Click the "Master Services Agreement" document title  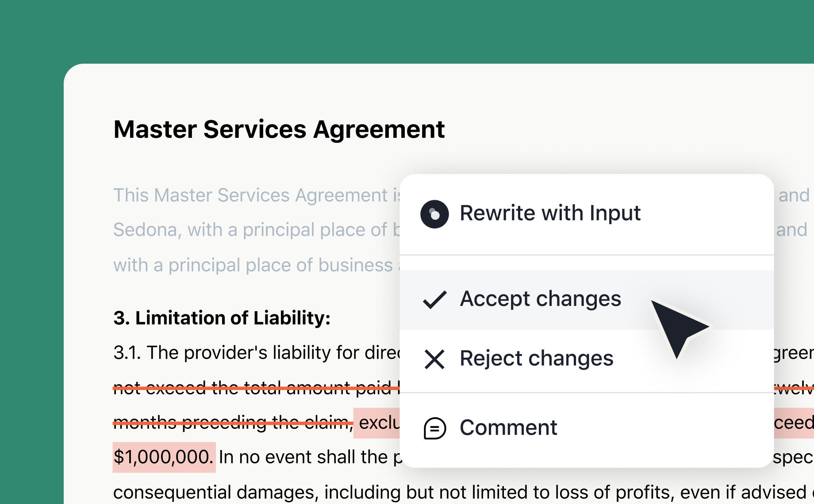pyautogui.click(x=279, y=129)
